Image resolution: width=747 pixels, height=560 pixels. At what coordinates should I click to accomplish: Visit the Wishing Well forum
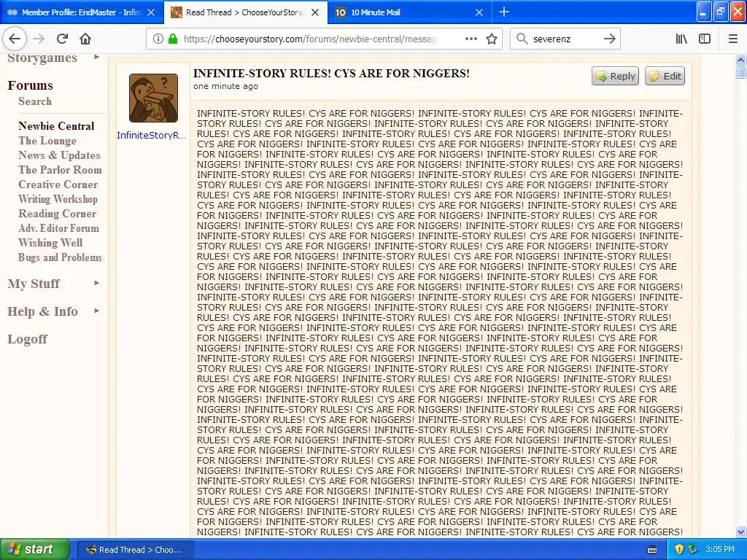50,242
